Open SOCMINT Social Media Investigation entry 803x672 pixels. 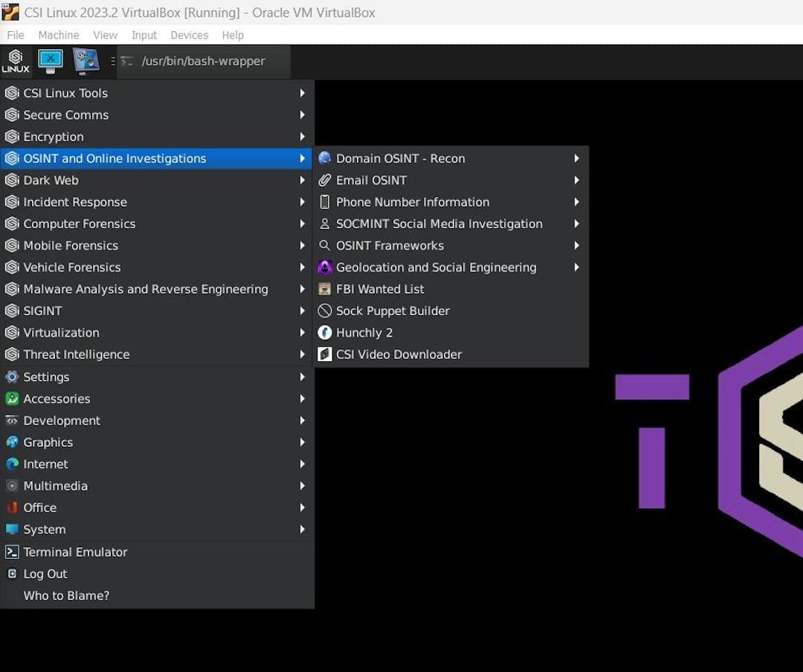(x=439, y=224)
